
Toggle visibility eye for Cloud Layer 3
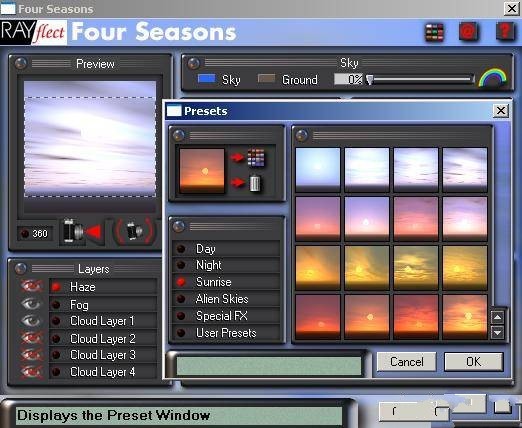[31, 355]
